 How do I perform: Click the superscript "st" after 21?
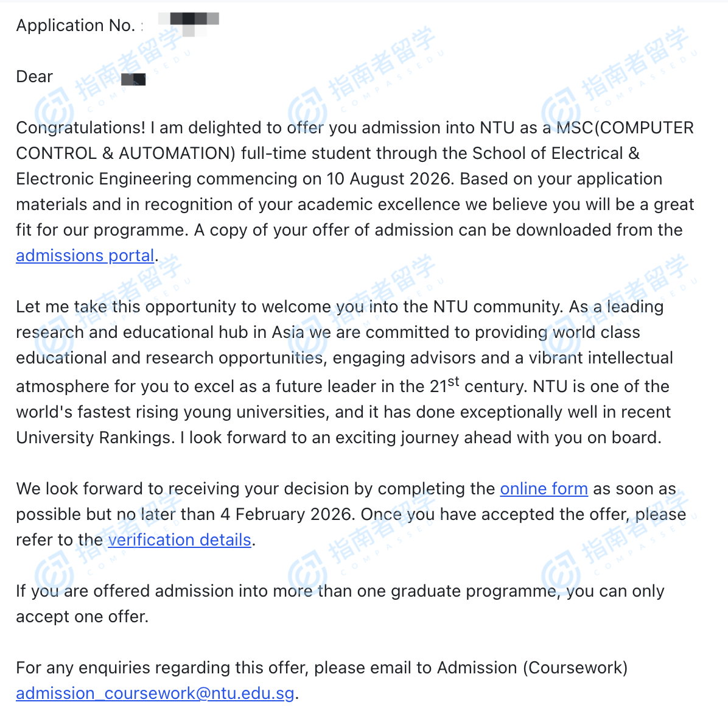pyautogui.click(x=453, y=382)
